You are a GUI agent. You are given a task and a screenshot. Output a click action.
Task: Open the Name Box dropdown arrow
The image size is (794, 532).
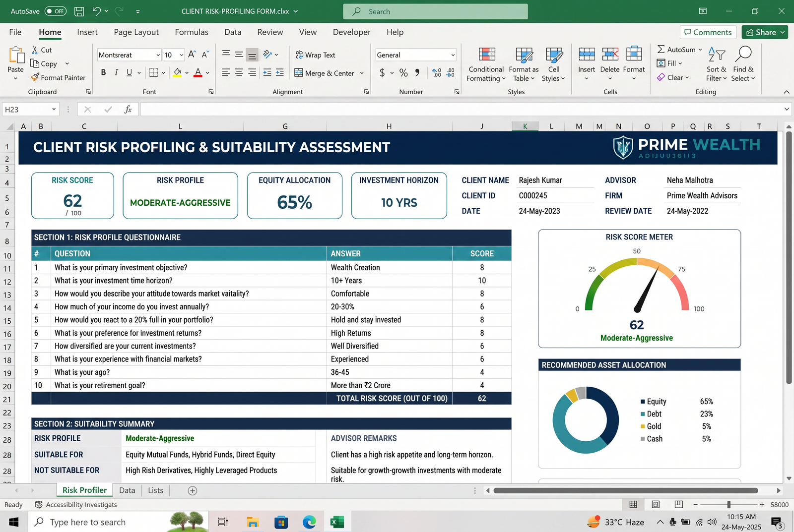54,109
